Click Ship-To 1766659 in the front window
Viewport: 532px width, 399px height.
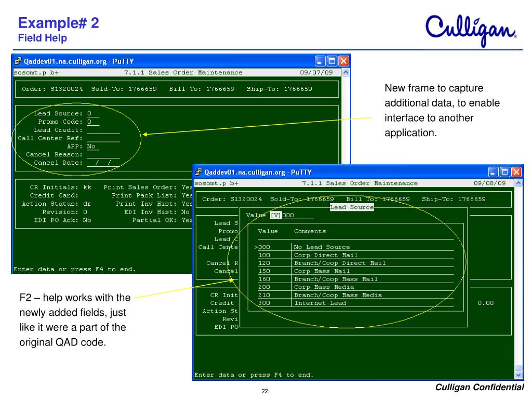pos(454,199)
